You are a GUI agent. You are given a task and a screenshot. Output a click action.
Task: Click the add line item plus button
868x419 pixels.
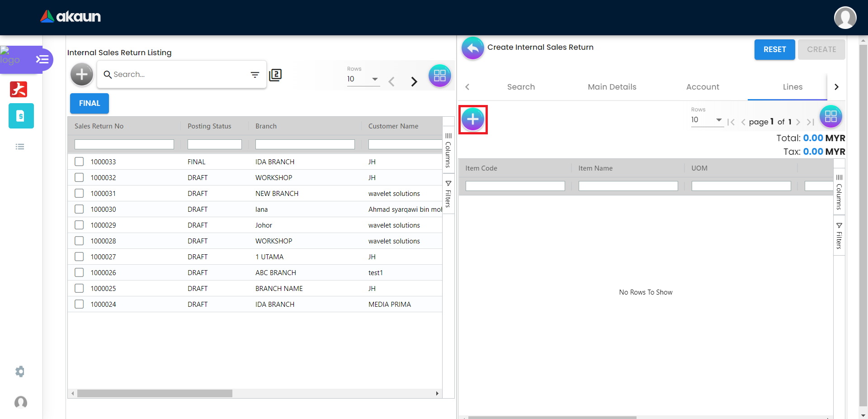tap(473, 119)
